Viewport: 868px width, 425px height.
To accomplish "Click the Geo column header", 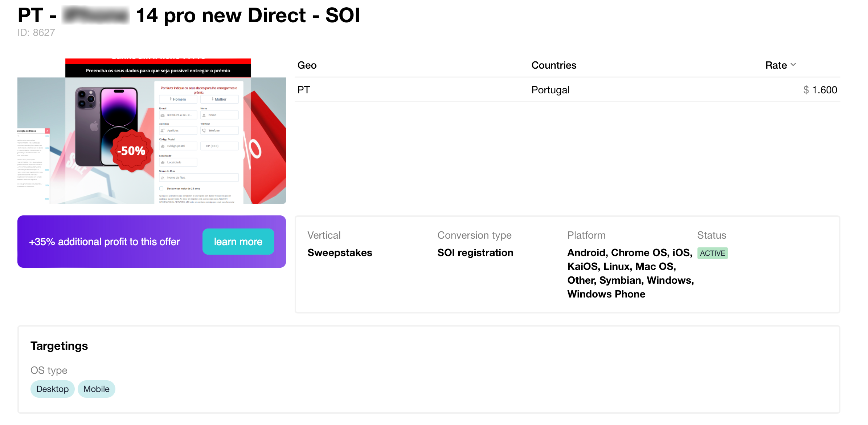I will (307, 65).
